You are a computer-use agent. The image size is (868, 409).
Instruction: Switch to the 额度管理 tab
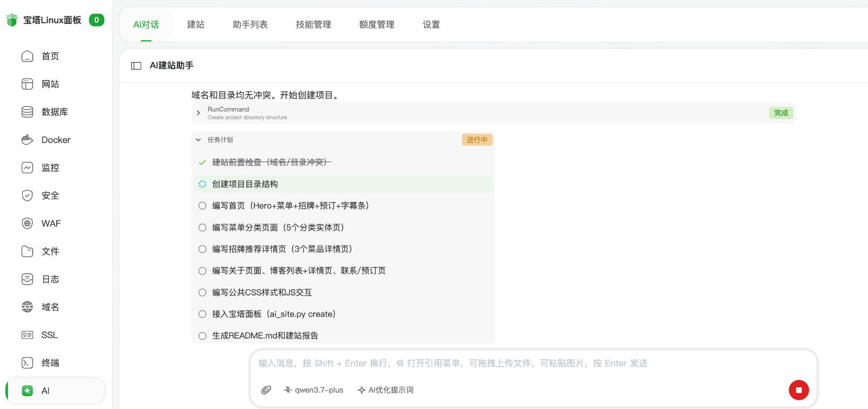point(377,24)
